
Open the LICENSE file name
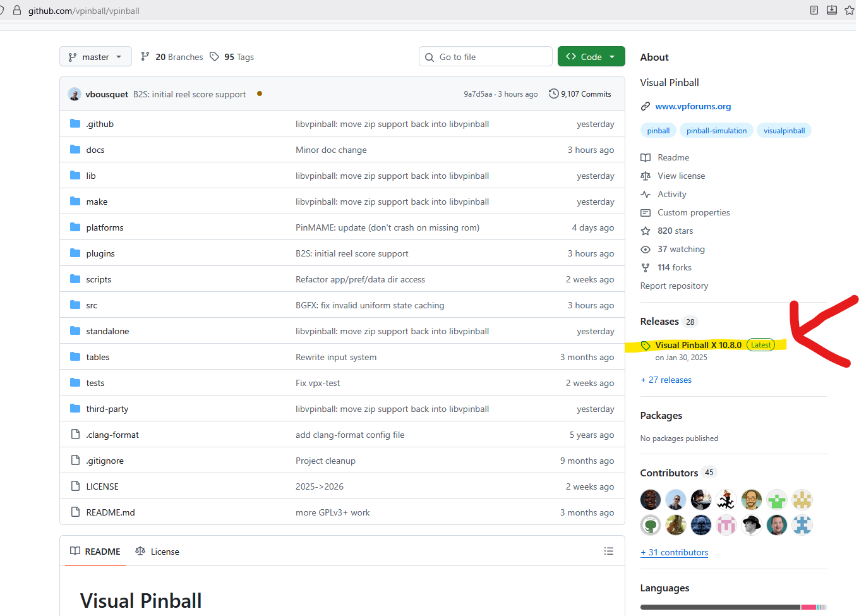pyautogui.click(x=102, y=486)
